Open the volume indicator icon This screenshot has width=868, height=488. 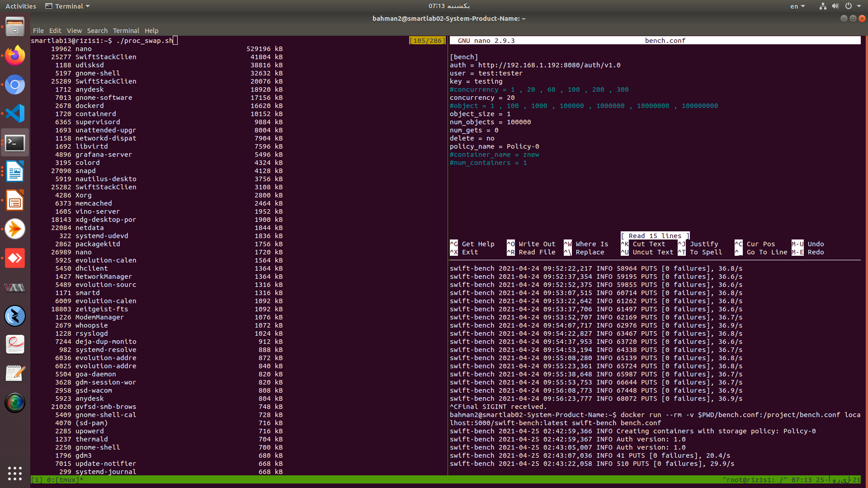click(835, 6)
